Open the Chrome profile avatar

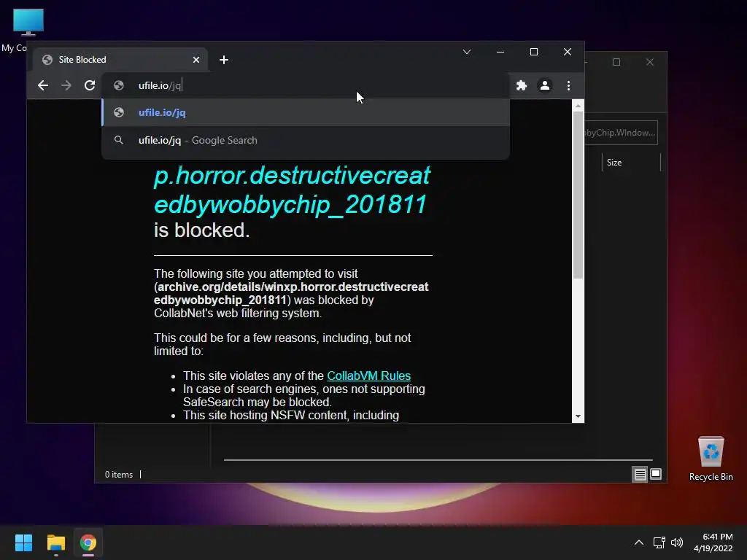544,85
